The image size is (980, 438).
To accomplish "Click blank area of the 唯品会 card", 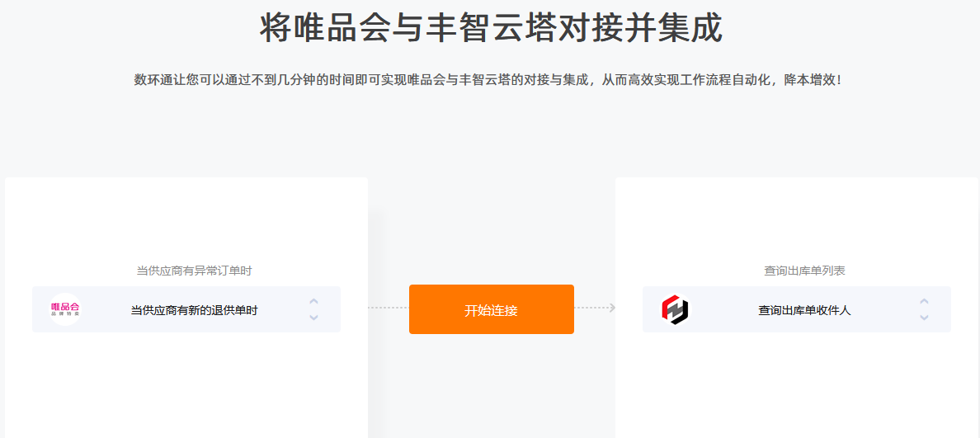I will pos(186,388).
